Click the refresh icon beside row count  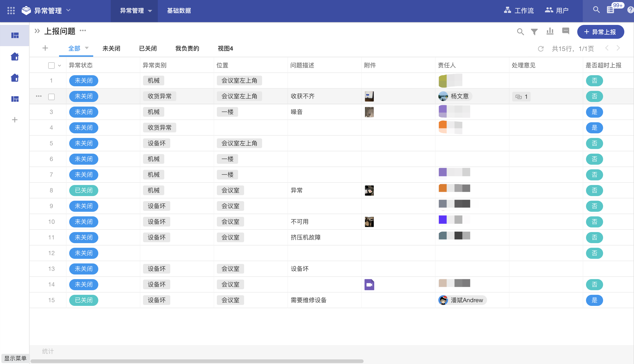[541, 49]
